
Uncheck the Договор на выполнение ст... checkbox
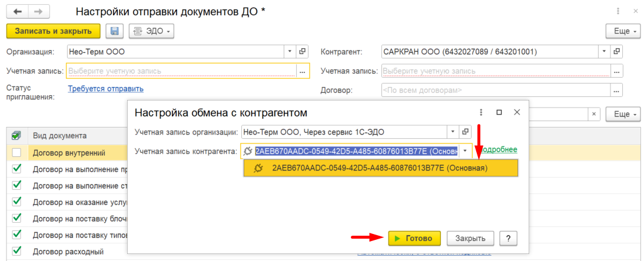(x=16, y=185)
